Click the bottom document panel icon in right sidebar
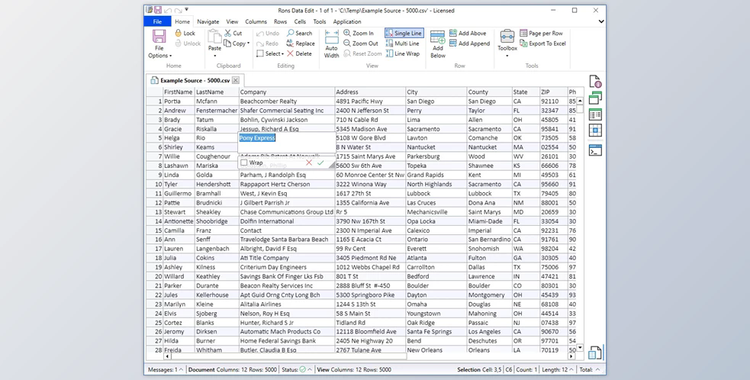Viewport: 750px width, 380px height. coord(595,353)
